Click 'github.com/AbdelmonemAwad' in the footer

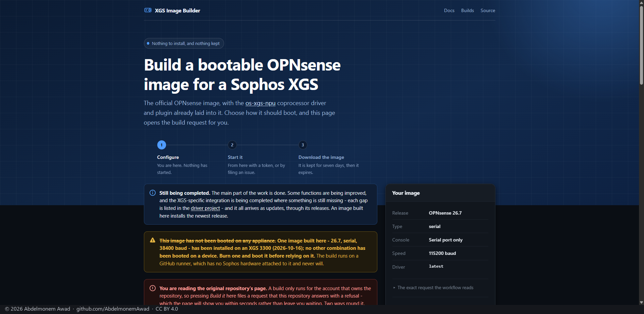tap(113, 309)
